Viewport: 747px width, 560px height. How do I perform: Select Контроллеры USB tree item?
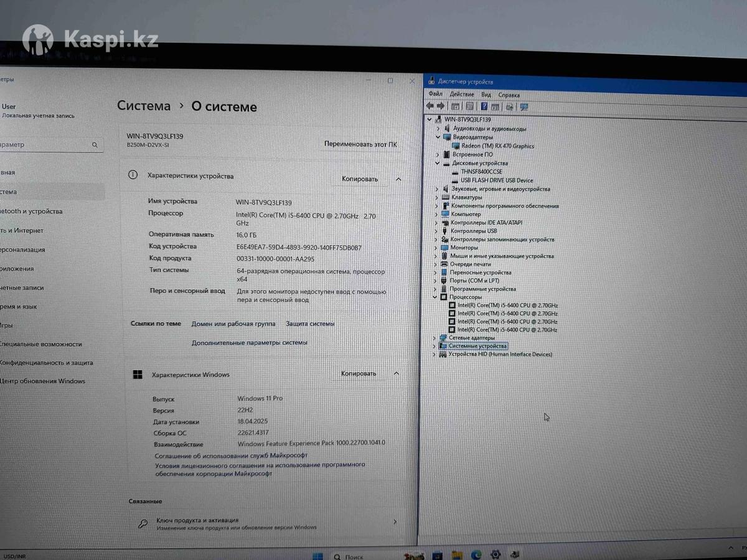[474, 231]
